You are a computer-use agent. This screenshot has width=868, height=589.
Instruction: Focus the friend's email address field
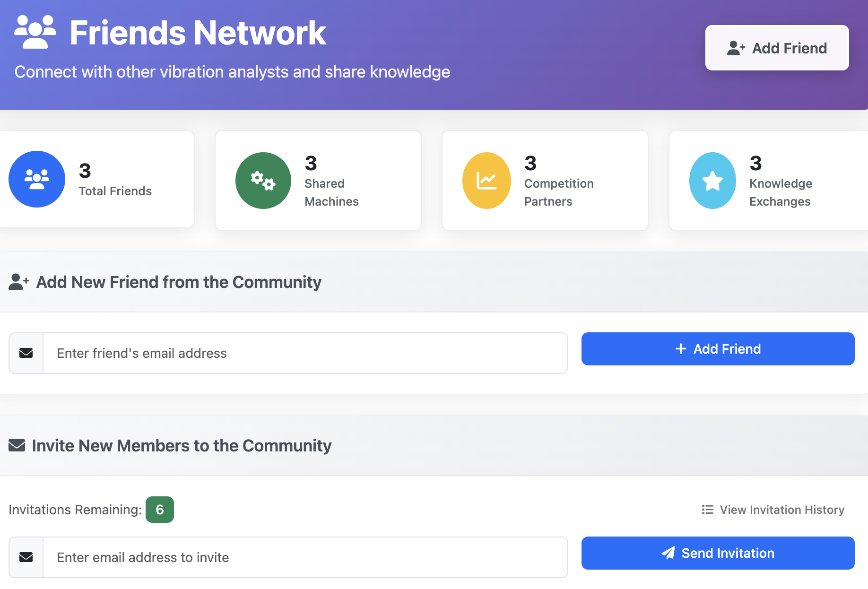(x=305, y=353)
